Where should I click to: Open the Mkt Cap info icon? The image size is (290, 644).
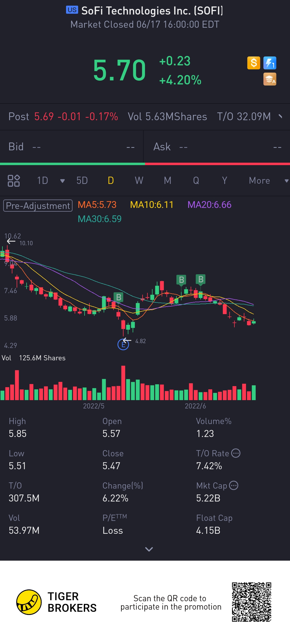click(234, 485)
